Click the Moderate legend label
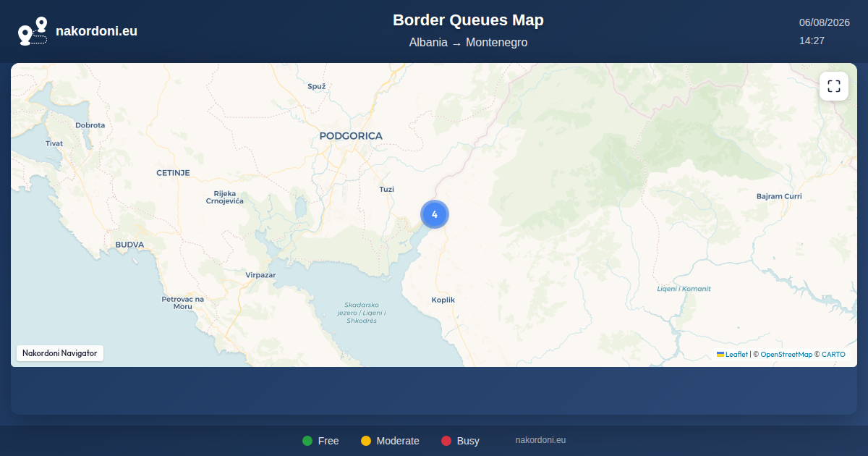 point(398,441)
